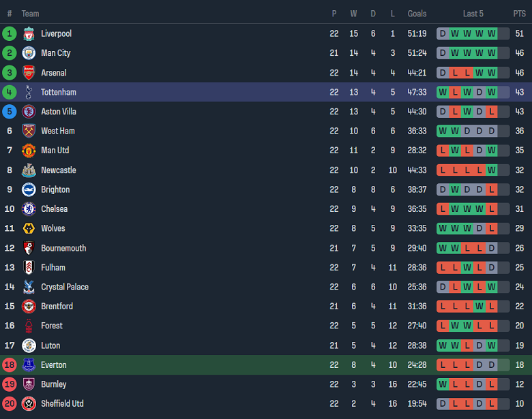Open the Sheffield Utd team page

62,403
